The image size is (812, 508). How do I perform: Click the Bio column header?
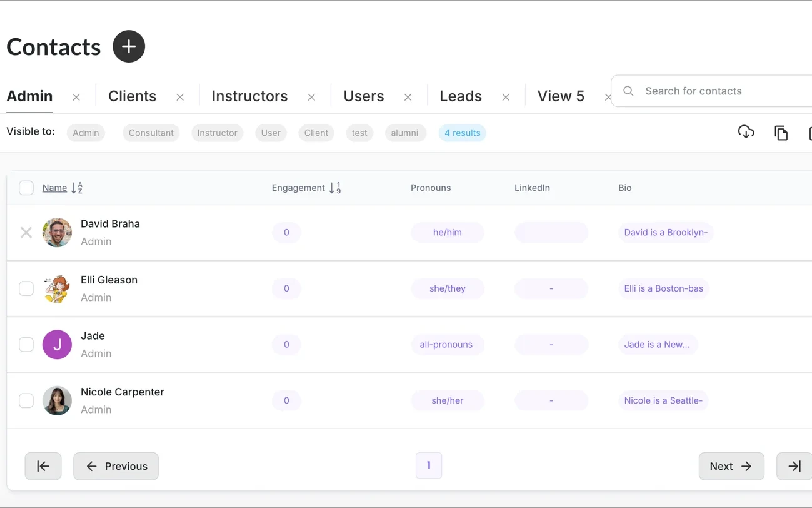pos(625,188)
